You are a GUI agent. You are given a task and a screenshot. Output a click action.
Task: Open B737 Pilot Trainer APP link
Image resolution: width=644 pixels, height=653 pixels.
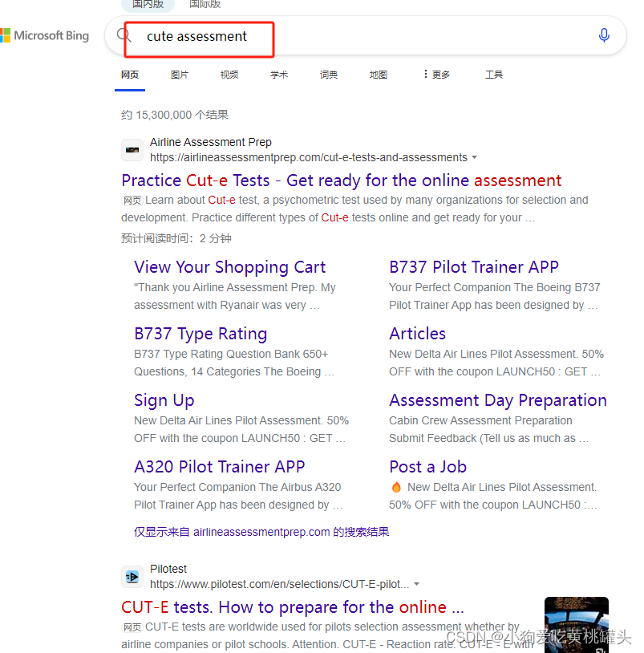474,267
